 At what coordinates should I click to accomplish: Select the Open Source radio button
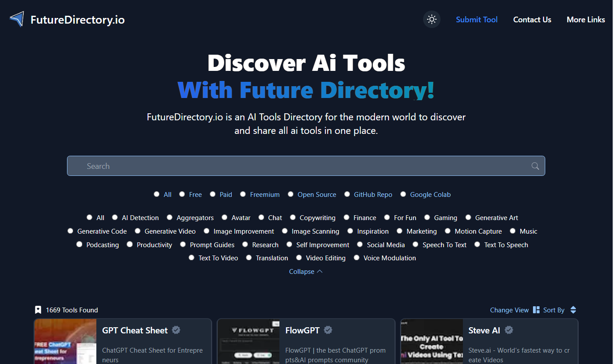[290, 194]
